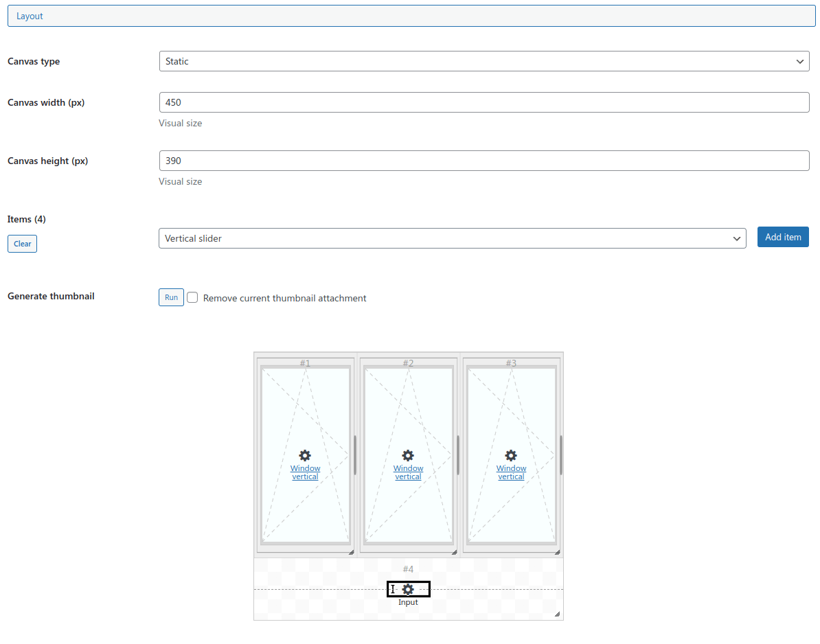Screen dimensions: 820x644
Task: Click the Generate thumbnail label
Action: coord(51,296)
